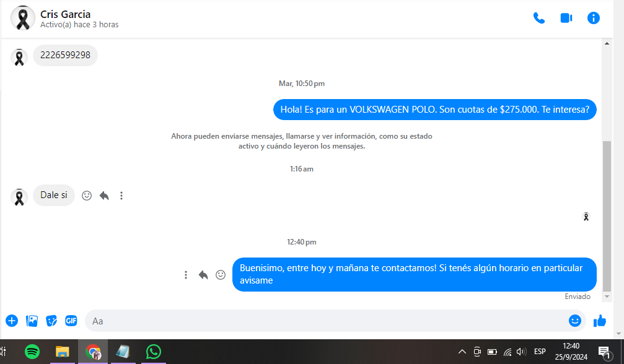Open volume control in system tray

point(521,352)
